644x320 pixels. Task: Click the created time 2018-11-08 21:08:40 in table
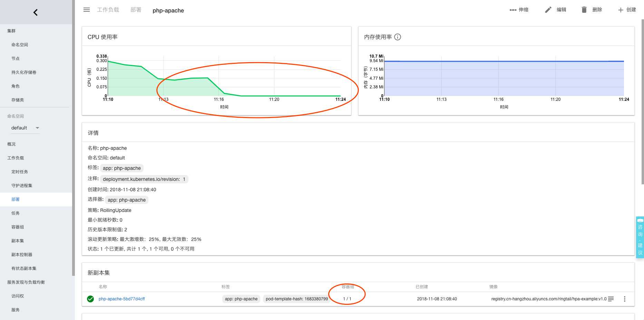click(437, 299)
